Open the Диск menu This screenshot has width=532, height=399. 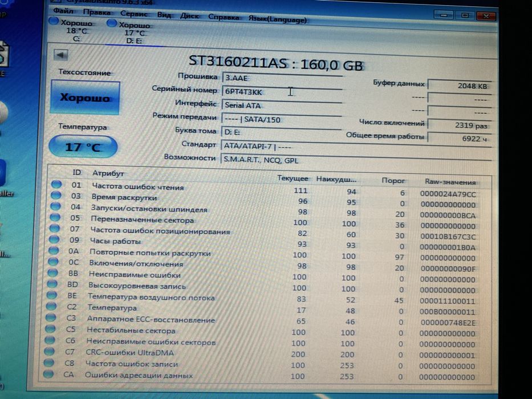(189, 17)
